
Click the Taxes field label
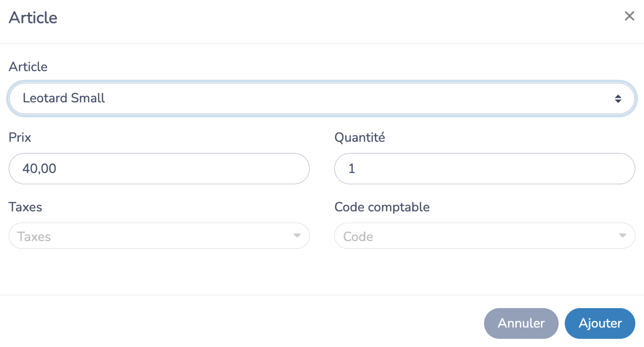tap(26, 207)
